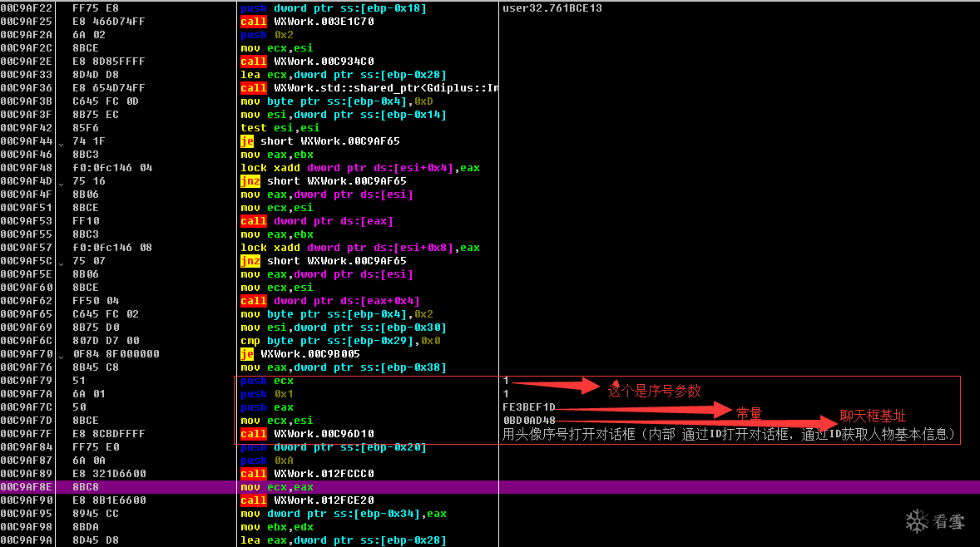Select call dword ptr ds:[eax] instruction
This screenshot has height=547, width=980.
317,221
